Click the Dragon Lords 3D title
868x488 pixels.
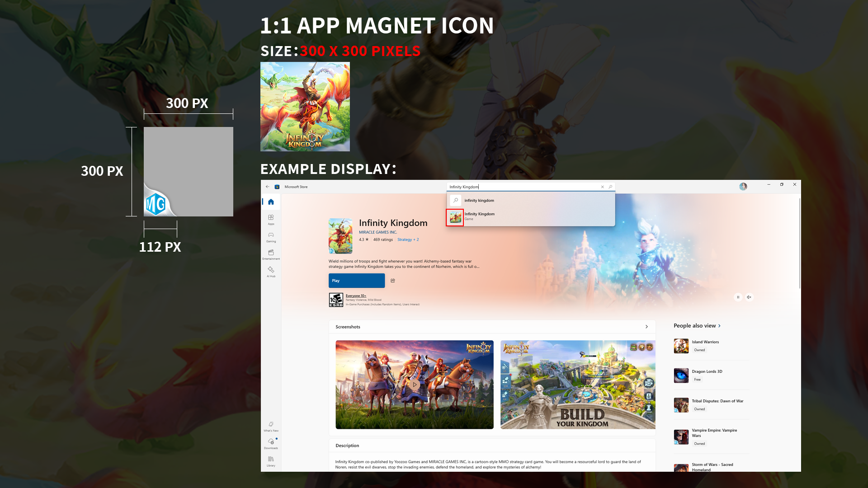(707, 371)
